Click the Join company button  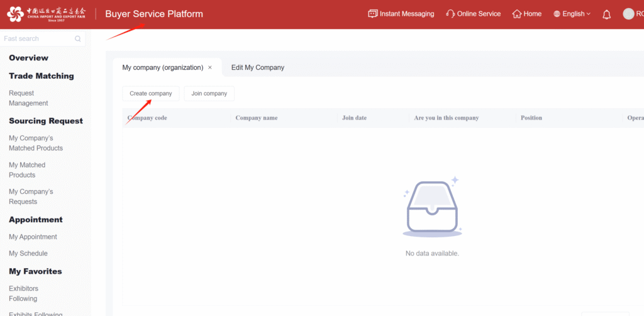[209, 94]
